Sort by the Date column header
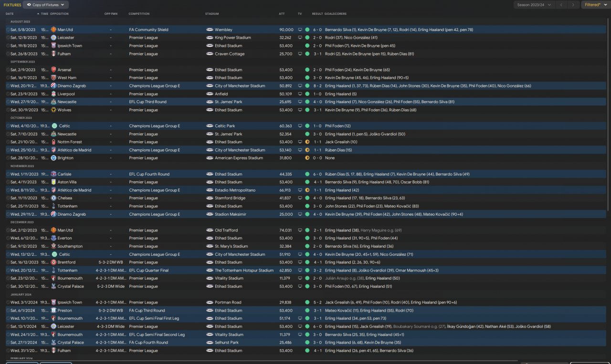This screenshot has height=364, width=611. pyautogui.click(x=10, y=14)
